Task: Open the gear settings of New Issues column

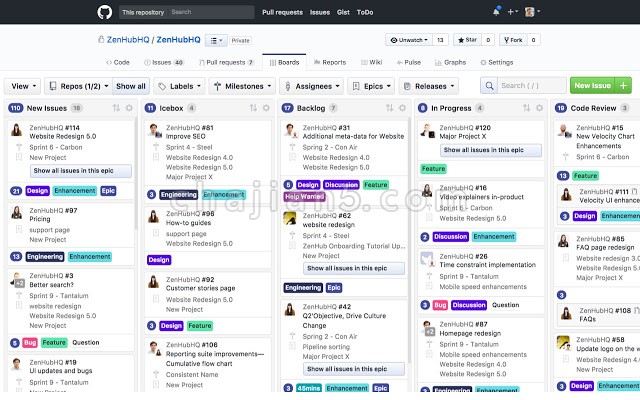Action: point(129,108)
